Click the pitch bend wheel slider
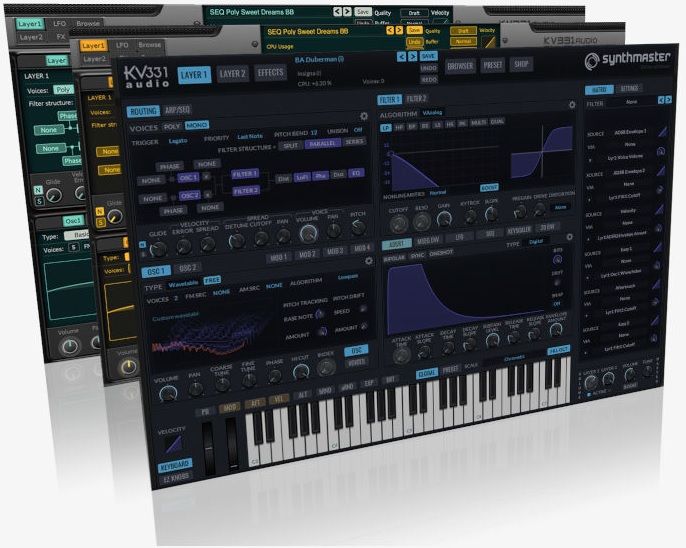 pos(209,449)
